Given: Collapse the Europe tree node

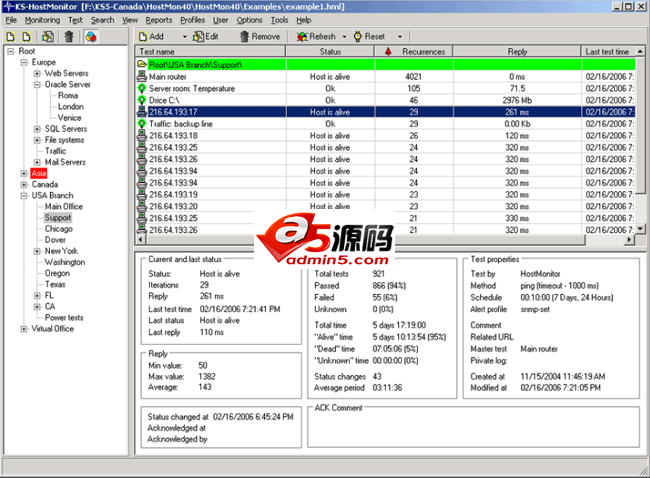Looking at the screenshot, I should [24, 62].
